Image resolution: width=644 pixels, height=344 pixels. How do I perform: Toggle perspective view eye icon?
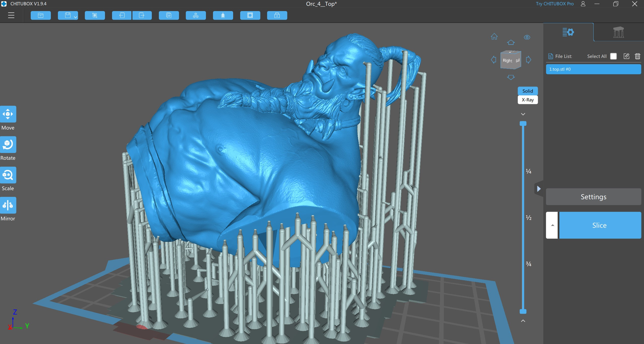[x=527, y=37]
